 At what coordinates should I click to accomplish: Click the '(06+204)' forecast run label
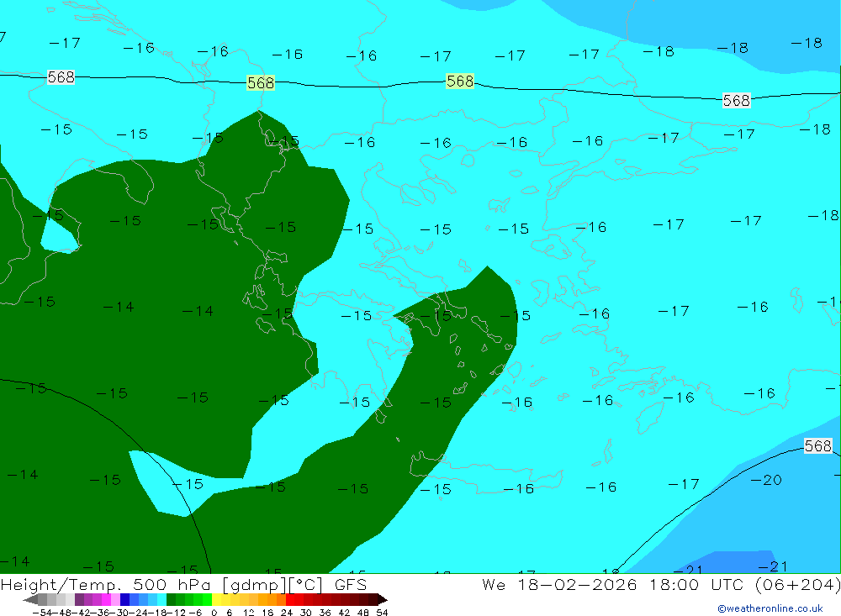pos(797,584)
